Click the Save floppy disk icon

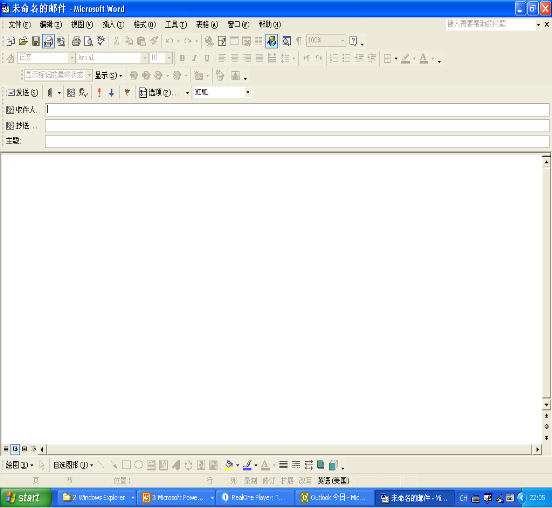[x=36, y=41]
